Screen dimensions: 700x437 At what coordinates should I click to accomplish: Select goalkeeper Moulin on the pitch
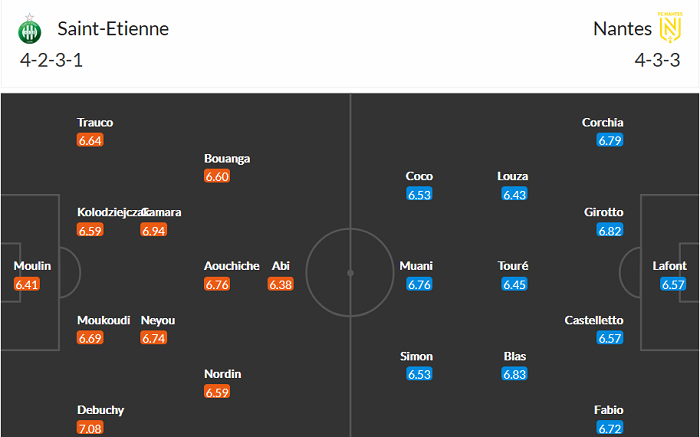coord(32,266)
